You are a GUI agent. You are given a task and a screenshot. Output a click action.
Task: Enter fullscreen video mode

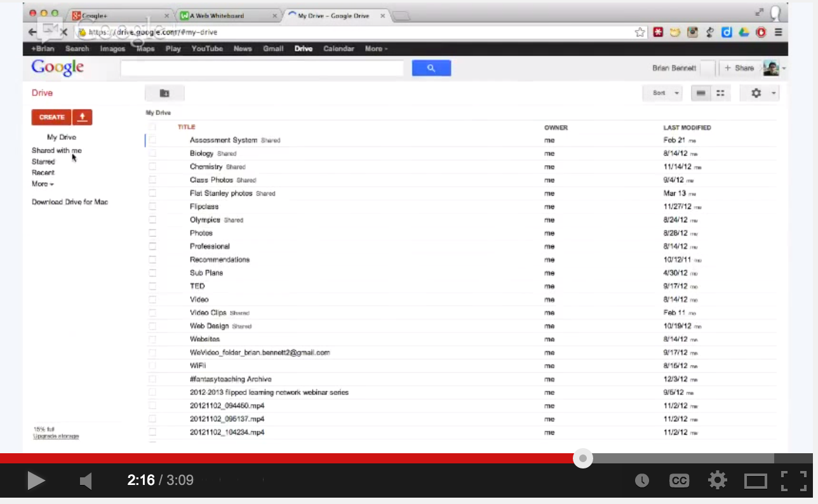[793, 481]
